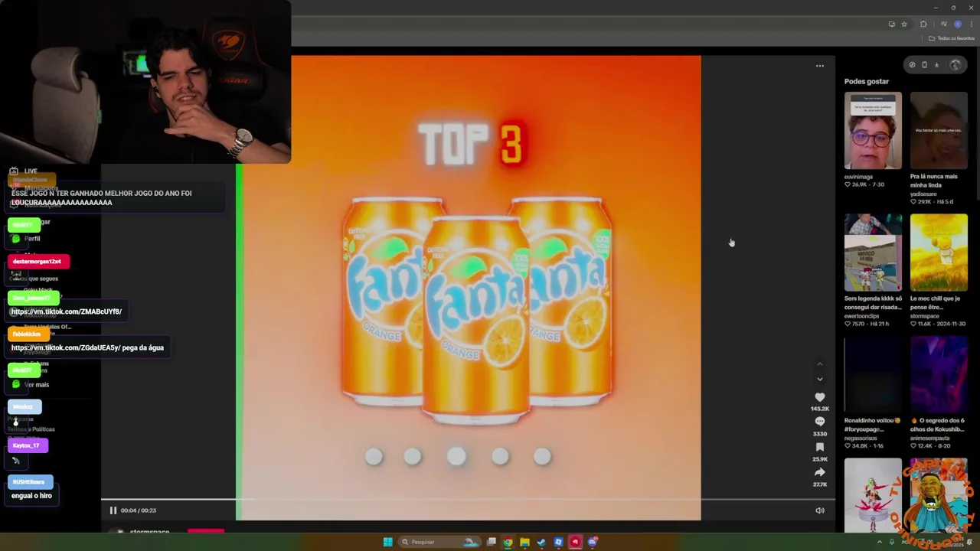
Task: Open the Chrome profile avatar
Action: tap(957, 24)
